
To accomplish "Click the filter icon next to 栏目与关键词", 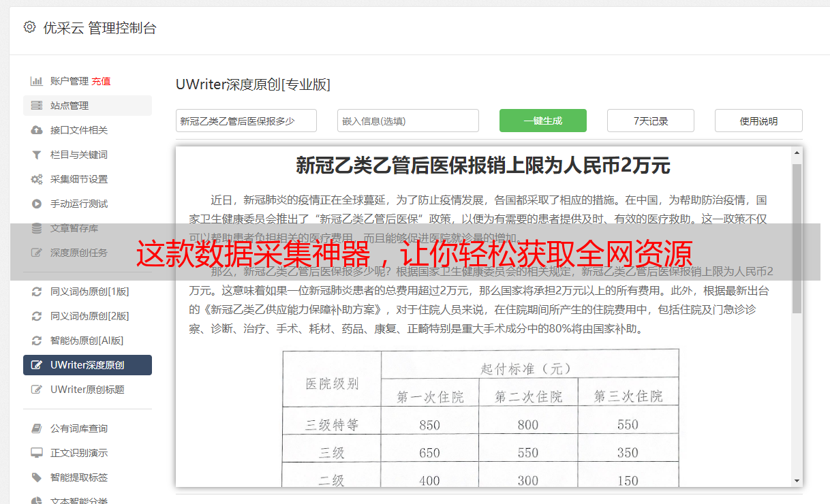I will pyautogui.click(x=36, y=155).
